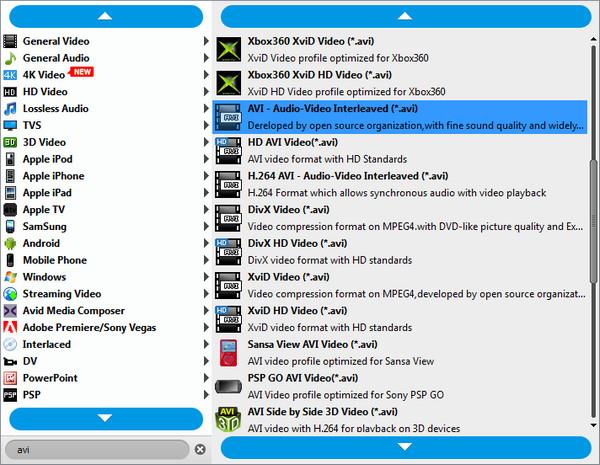This screenshot has height=465, width=600.
Task: Click the DV camcorder icon
Action: point(10,361)
